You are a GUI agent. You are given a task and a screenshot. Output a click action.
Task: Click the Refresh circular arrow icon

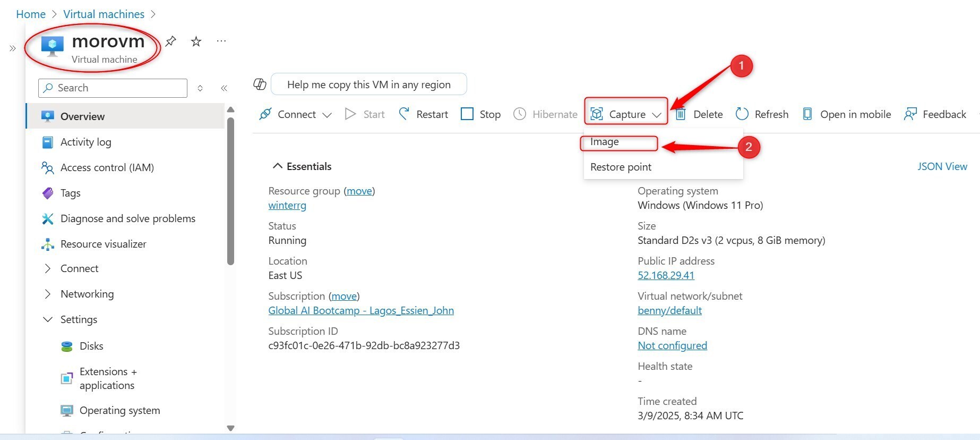tap(742, 114)
